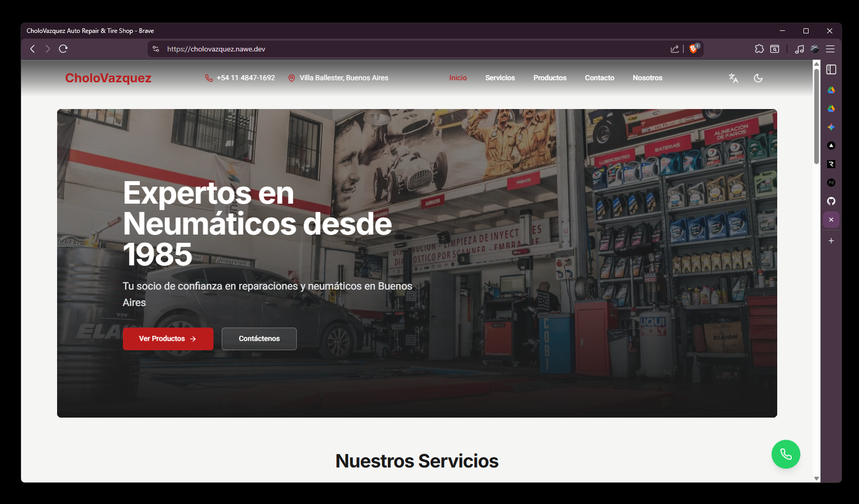Click the red Ver Productos button
This screenshot has height=504, width=859.
(x=168, y=339)
